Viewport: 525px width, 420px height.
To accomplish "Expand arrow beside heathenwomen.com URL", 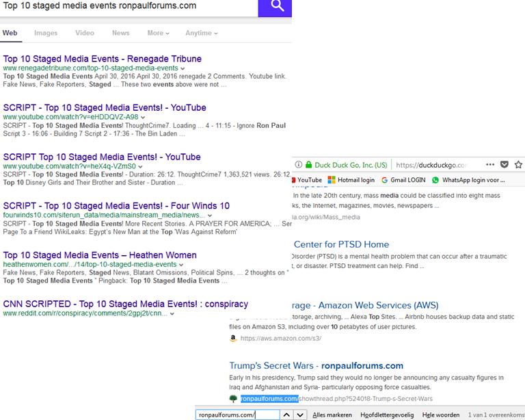I will coord(181,265).
